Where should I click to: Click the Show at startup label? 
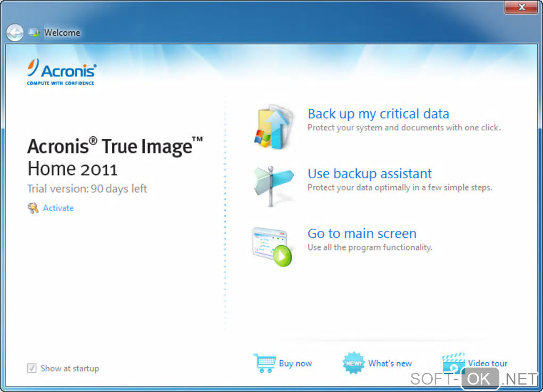[70, 369]
